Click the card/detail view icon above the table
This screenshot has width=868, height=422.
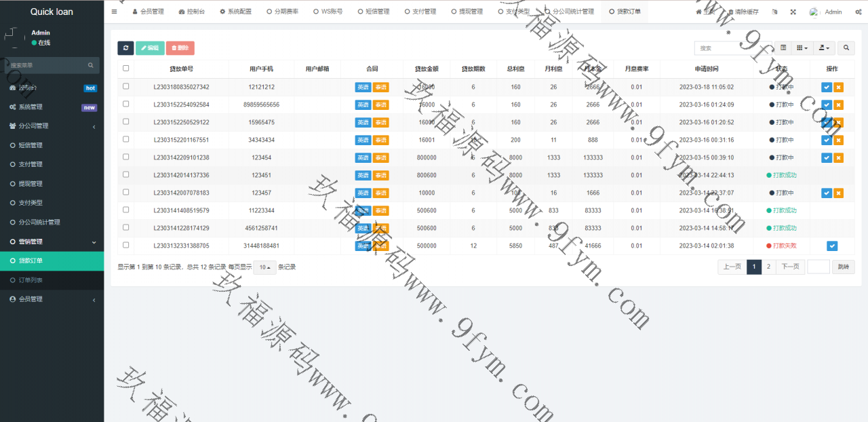[784, 47]
